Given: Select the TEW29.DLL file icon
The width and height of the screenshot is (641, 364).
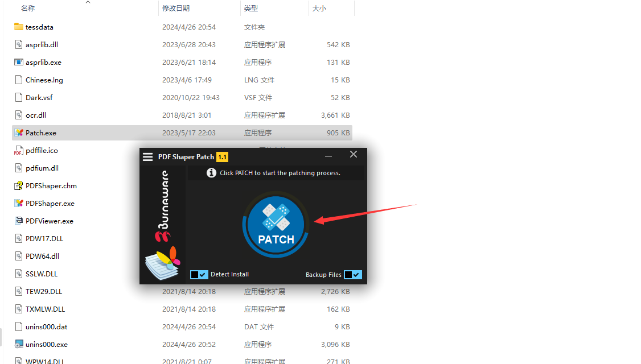Looking at the screenshot, I should coord(18,291).
